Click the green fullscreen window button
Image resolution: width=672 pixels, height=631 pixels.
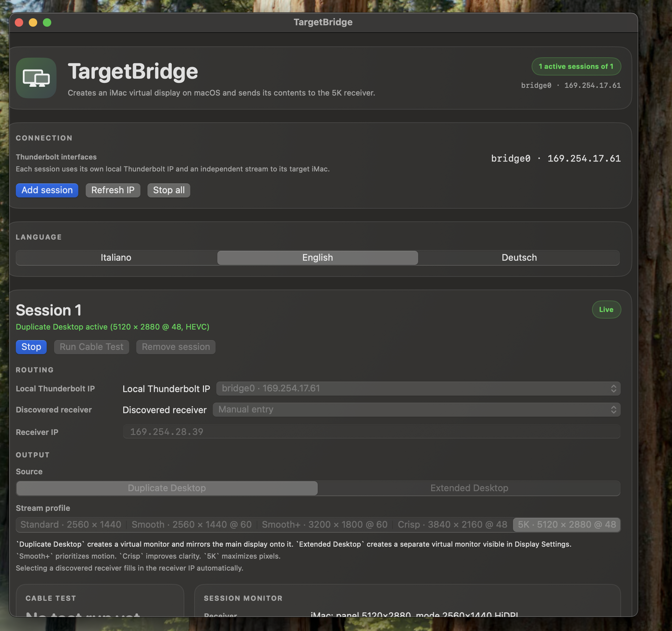(47, 22)
